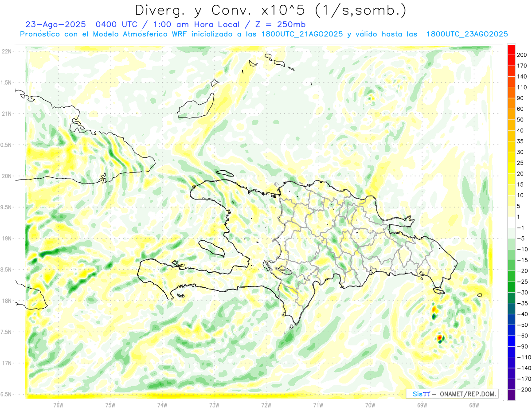
Task: Click the orange swatch between 90 and 110
Action: (511, 93)
